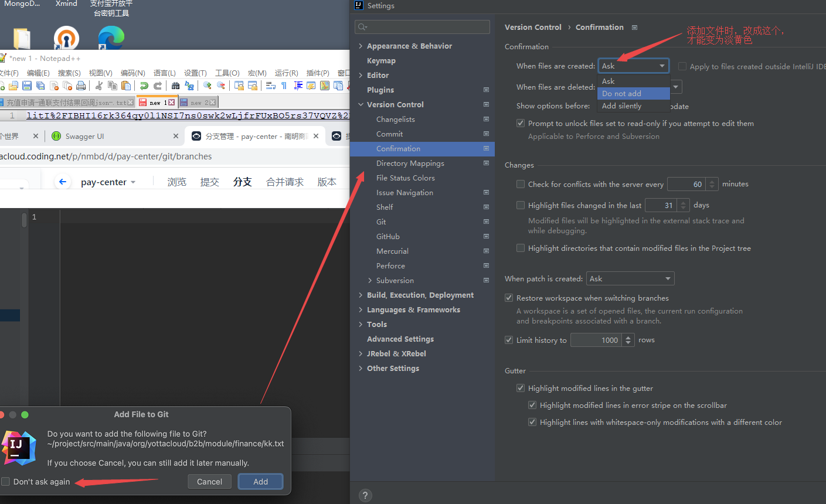The image size is (826, 504).
Task: Open the When patch is created dropdown
Action: point(630,278)
